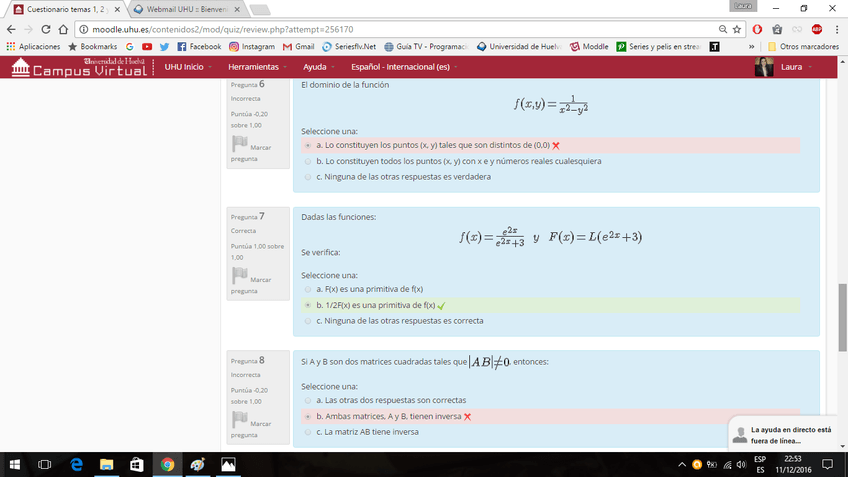Image resolution: width=848 pixels, height=477 pixels.
Task: Select option c for the domain question
Action: (308, 177)
